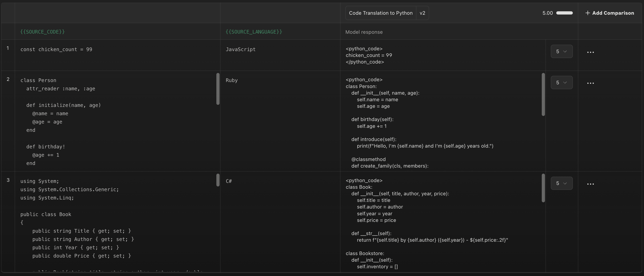Screen dimensions: 644x276
Task: Open row 2 three-dot options menu
Action: 590,83
